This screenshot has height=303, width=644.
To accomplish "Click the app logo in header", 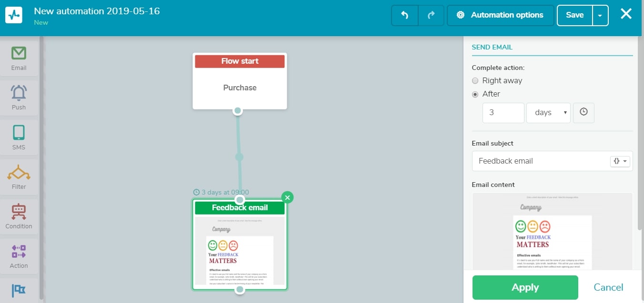I will coord(14,15).
